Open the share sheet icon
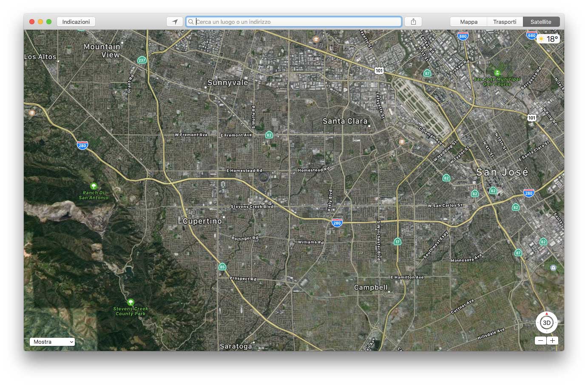 (x=412, y=21)
